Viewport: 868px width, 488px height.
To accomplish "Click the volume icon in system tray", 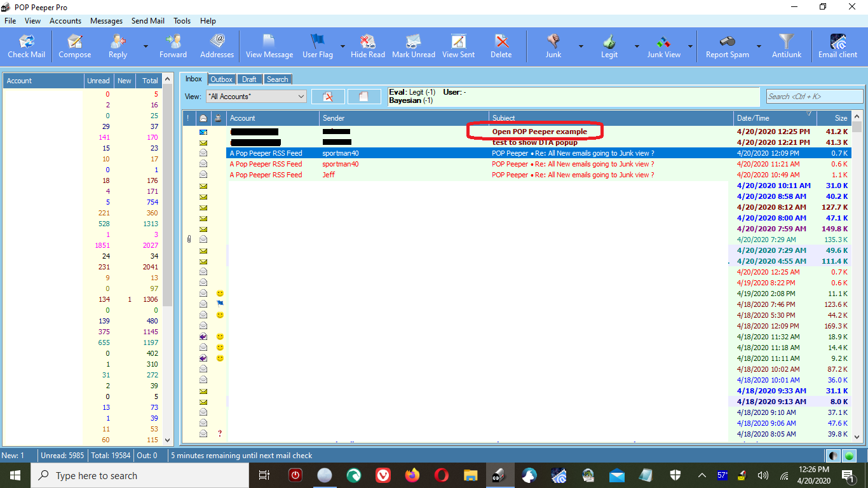I will pos(763,475).
